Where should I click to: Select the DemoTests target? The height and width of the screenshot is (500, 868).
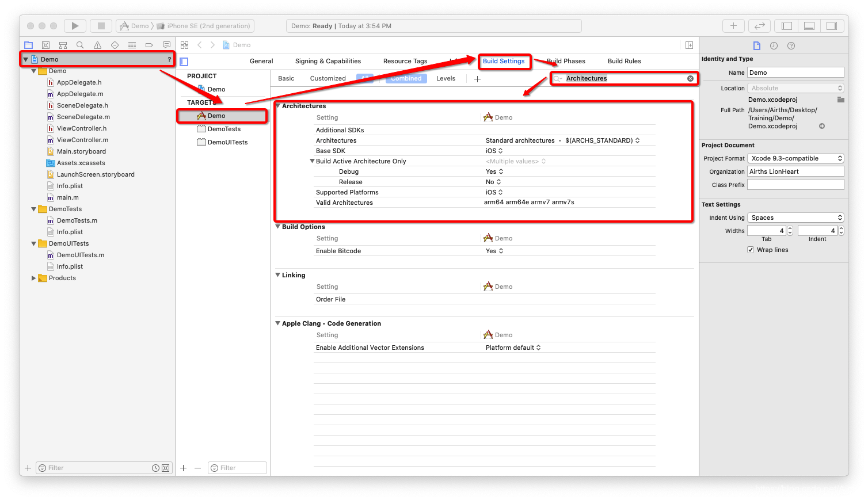pyautogui.click(x=223, y=129)
